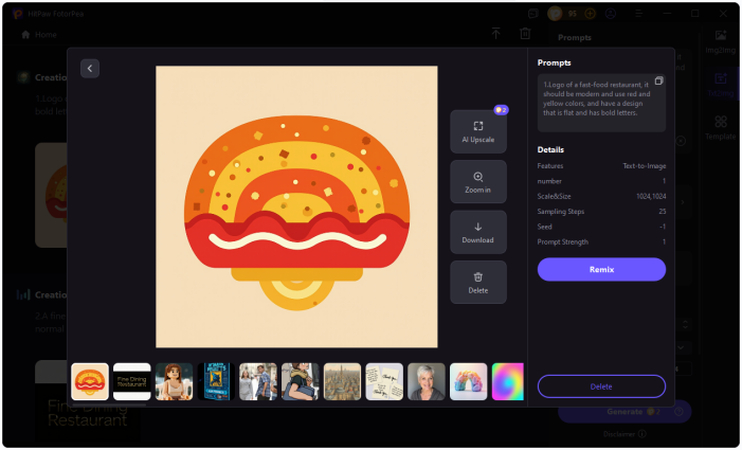Click the Generate button in background window
Image resolution: width=742 pixels, height=450 pixels.
point(624,412)
